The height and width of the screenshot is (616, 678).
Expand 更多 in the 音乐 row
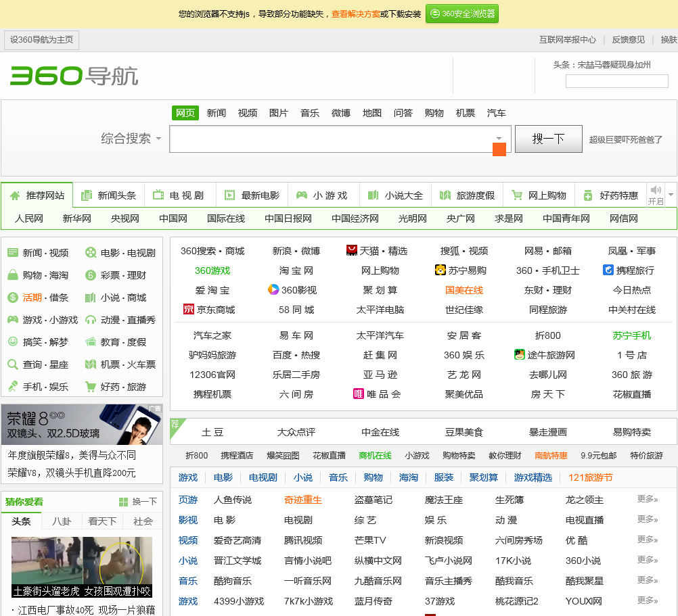pyautogui.click(x=648, y=581)
